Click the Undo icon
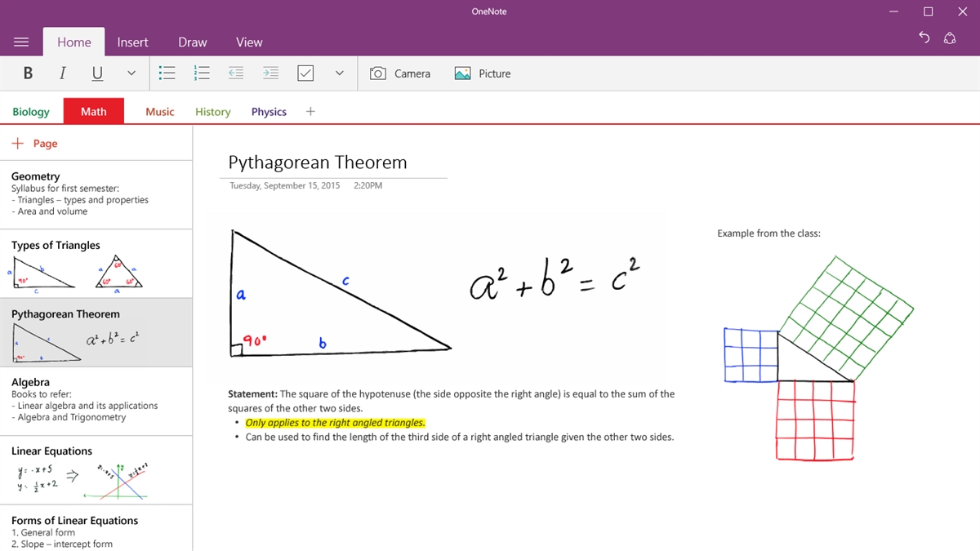The width and height of the screenshot is (980, 551). click(x=924, y=38)
